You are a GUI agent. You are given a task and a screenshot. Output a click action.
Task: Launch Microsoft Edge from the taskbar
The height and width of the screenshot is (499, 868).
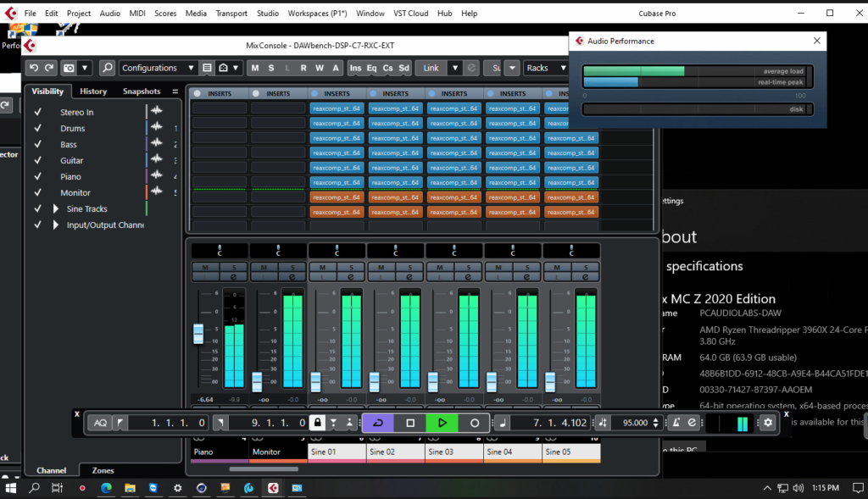tap(106, 488)
